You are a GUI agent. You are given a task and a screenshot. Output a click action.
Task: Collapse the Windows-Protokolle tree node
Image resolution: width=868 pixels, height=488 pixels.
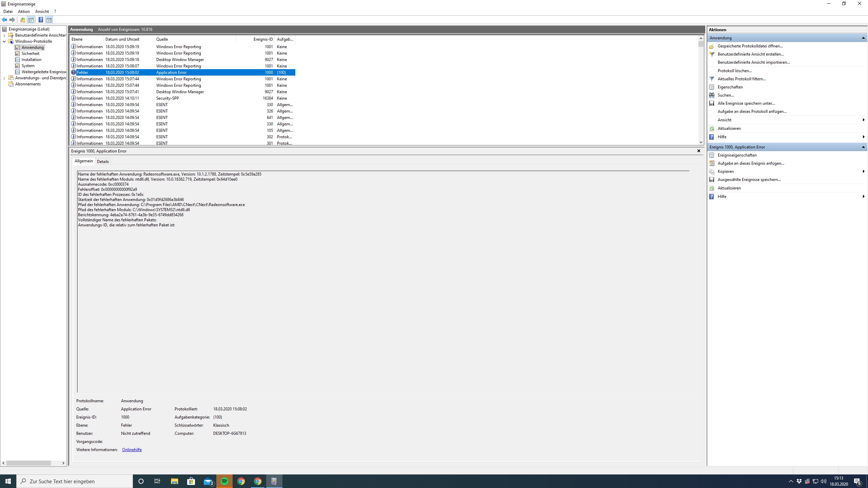pos(4,41)
